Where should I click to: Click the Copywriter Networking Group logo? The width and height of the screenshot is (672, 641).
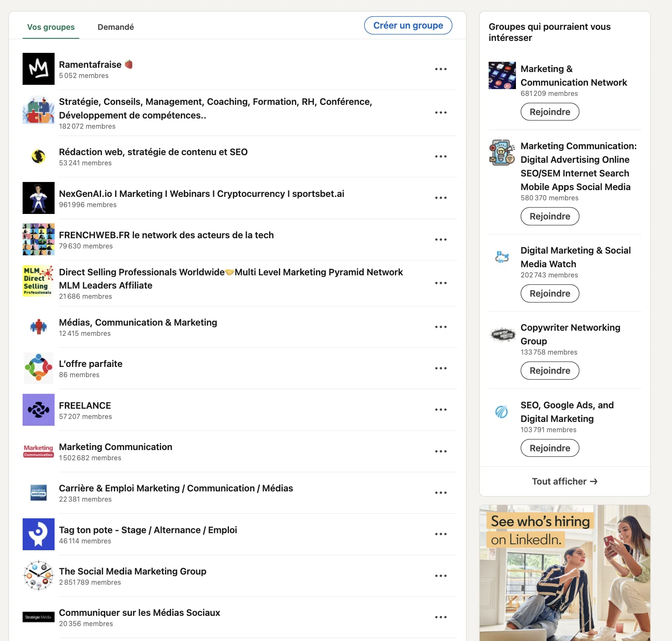pyautogui.click(x=502, y=334)
